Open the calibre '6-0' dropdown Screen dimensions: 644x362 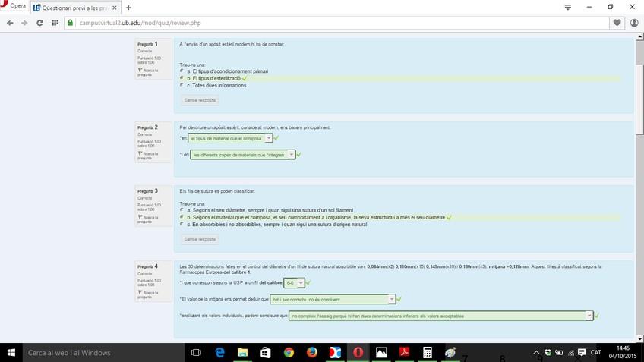click(295, 282)
